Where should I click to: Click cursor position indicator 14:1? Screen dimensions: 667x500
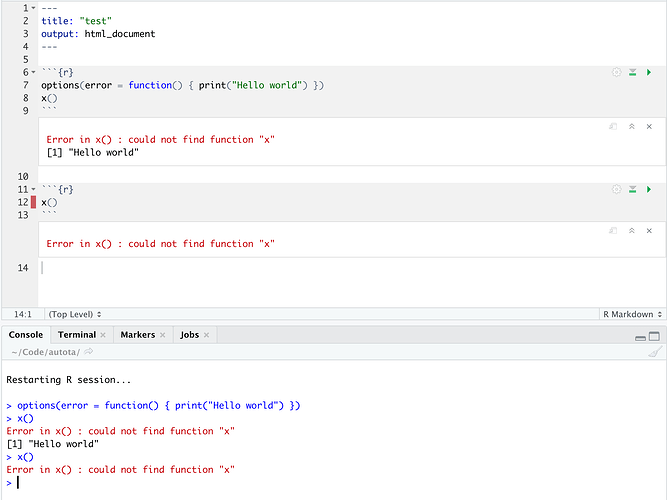click(23, 314)
